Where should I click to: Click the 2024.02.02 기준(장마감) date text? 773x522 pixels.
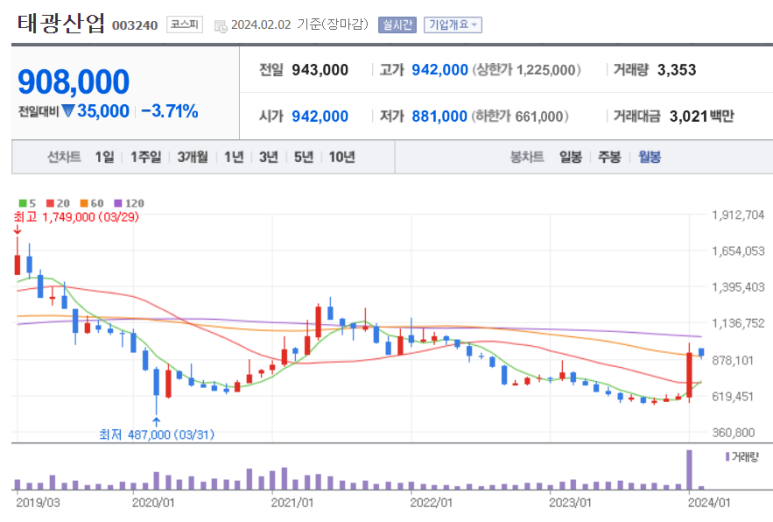click(300, 25)
